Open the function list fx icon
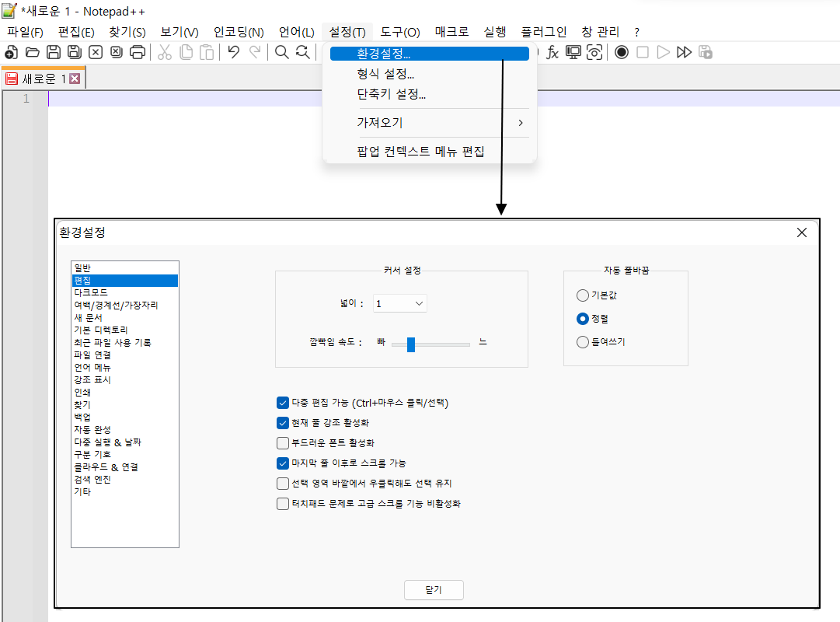 pyautogui.click(x=552, y=52)
